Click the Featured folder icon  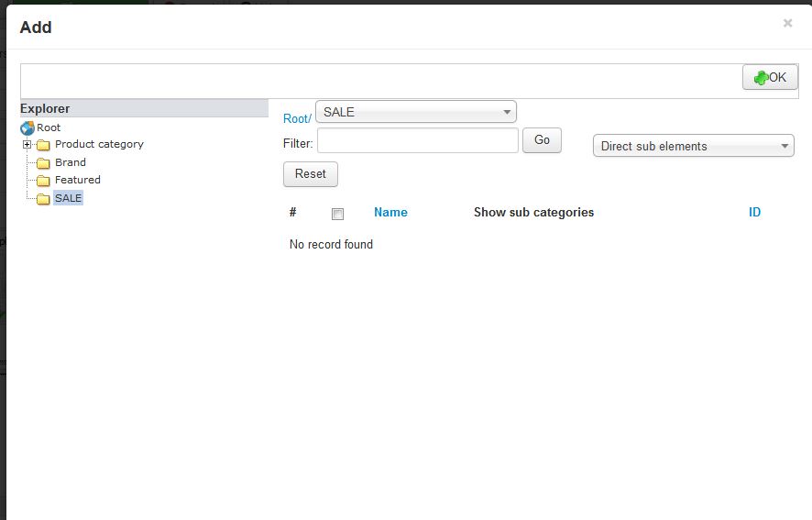pos(43,181)
